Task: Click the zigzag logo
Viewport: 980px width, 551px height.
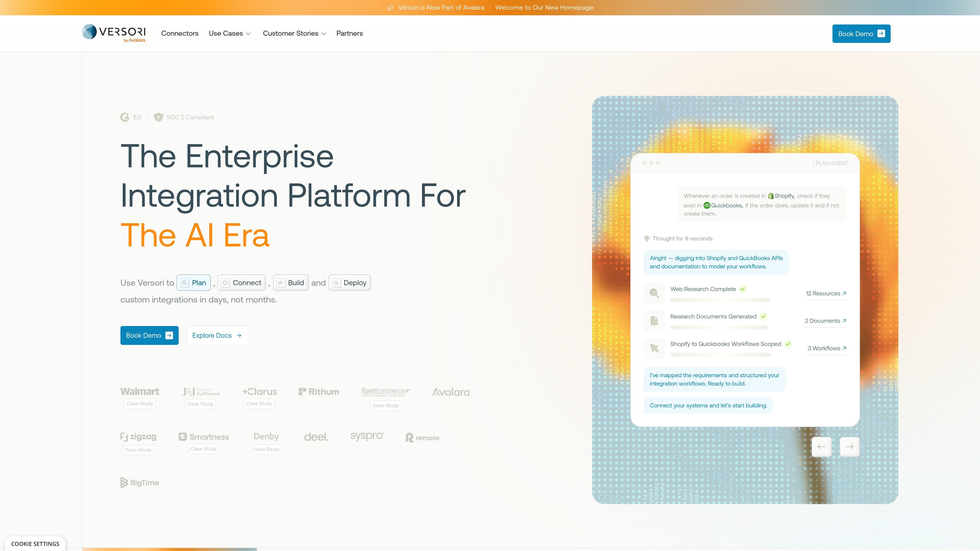Action: tap(139, 436)
